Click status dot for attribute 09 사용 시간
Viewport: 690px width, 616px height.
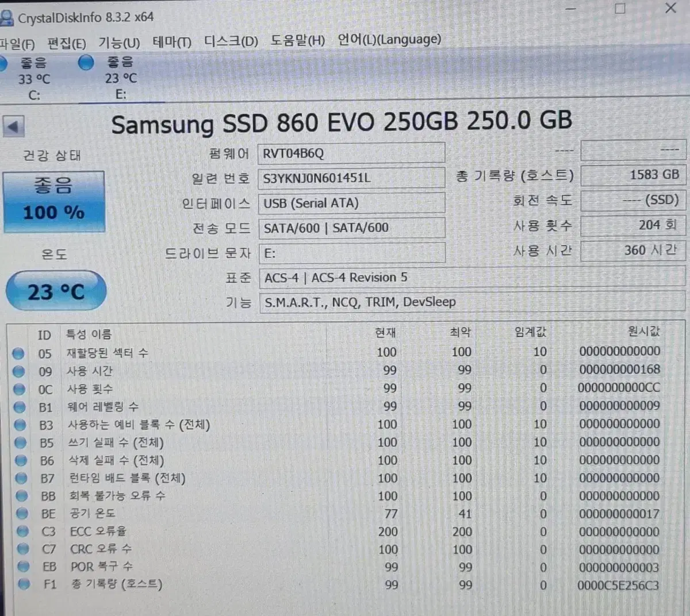(x=19, y=371)
